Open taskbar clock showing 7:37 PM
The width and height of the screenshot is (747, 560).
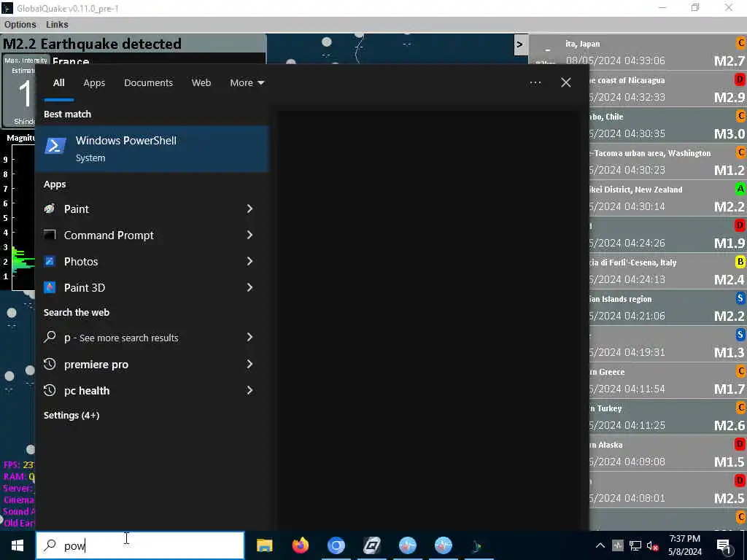(684, 545)
